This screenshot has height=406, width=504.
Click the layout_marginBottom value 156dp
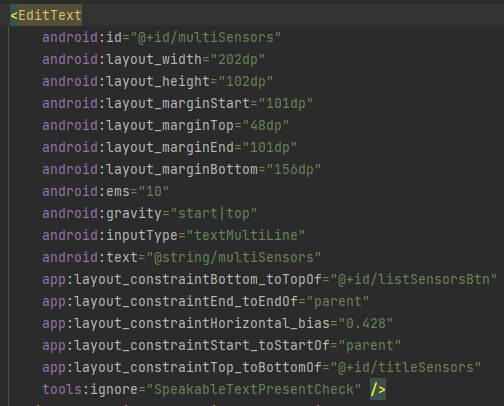tap(294, 169)
